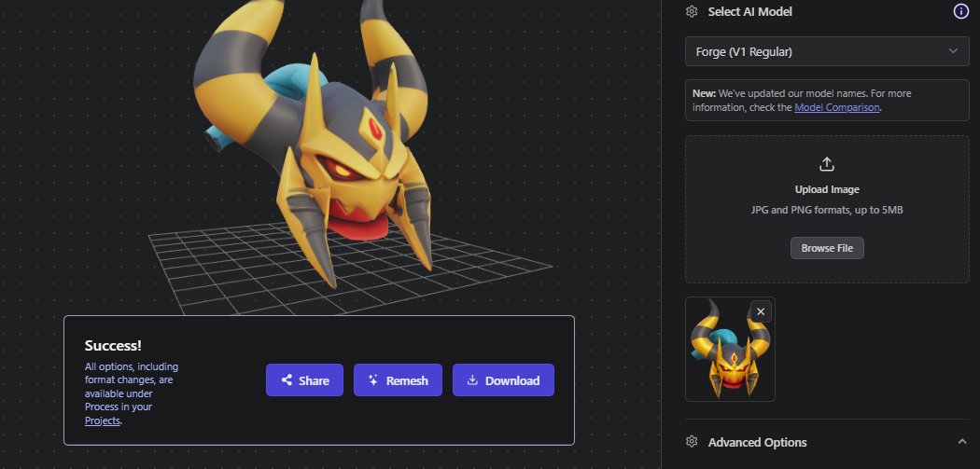
Task: Remove the uploaded image with the X button
Action: [x=761, y=311]
